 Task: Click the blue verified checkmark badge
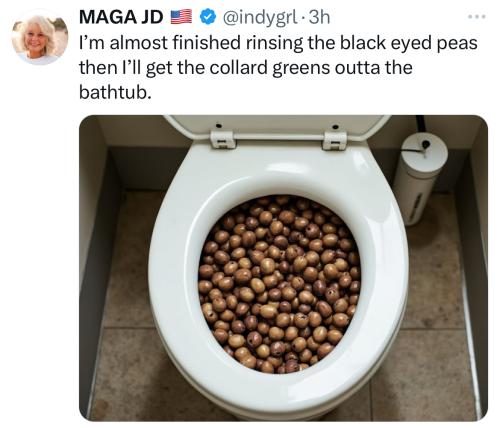[x=208, y=17]
